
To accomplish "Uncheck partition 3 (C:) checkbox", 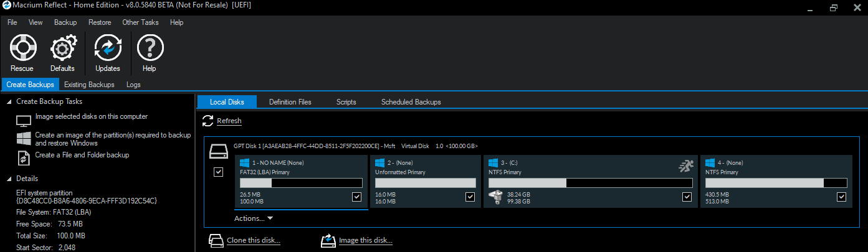I will [687, 197].
